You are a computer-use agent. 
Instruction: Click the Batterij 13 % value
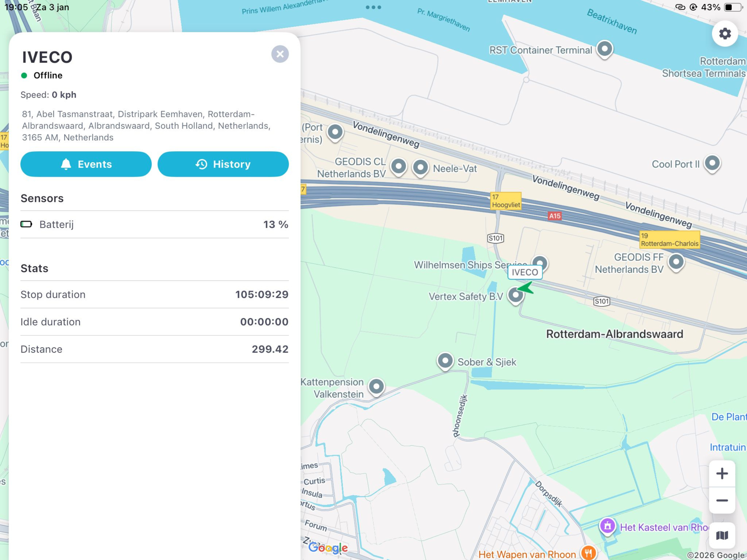[276, 224]
